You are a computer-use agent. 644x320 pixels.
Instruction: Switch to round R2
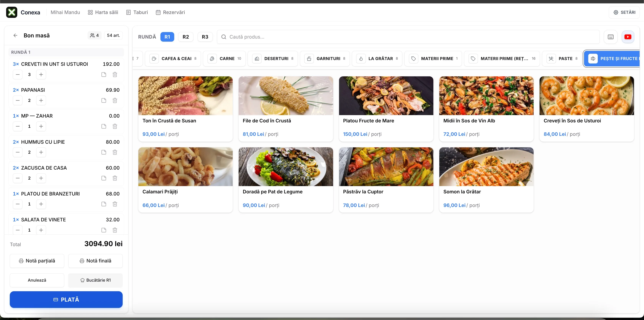pyautogui.click(x=186, y=37)
